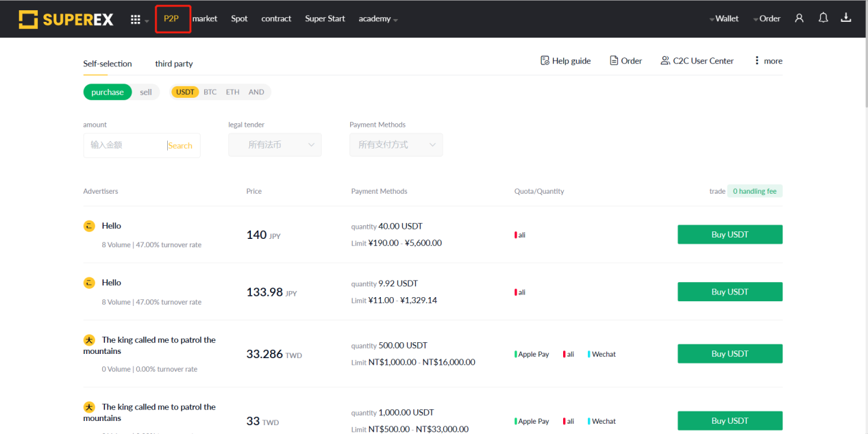Open the legal tender dropdown

(275, 145)
